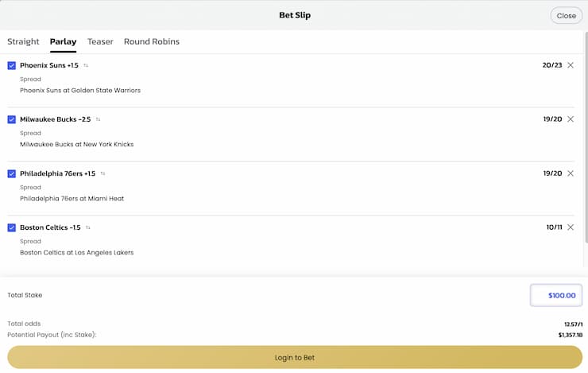
Task: Uncheck the Philadelphia 76ers +1.5 checkbox
Action: click(x=12, y=173)
